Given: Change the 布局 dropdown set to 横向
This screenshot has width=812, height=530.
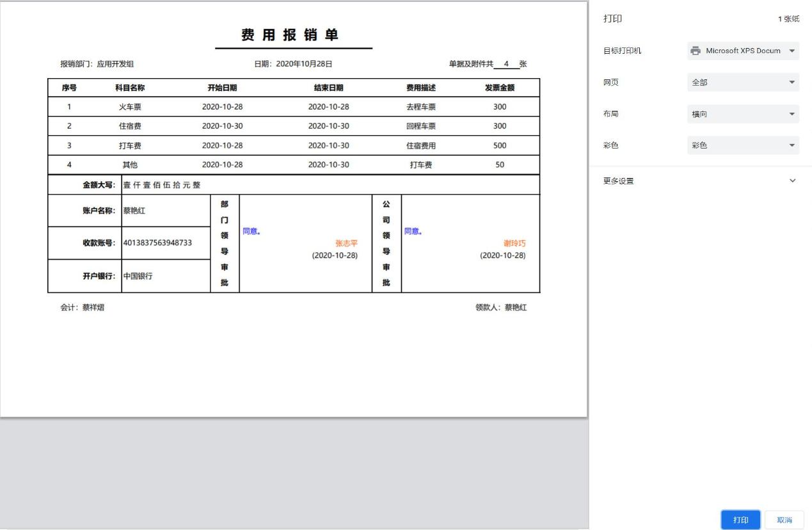Looking at the screenshot, I should pyautogui.click(x=743, y=114).
